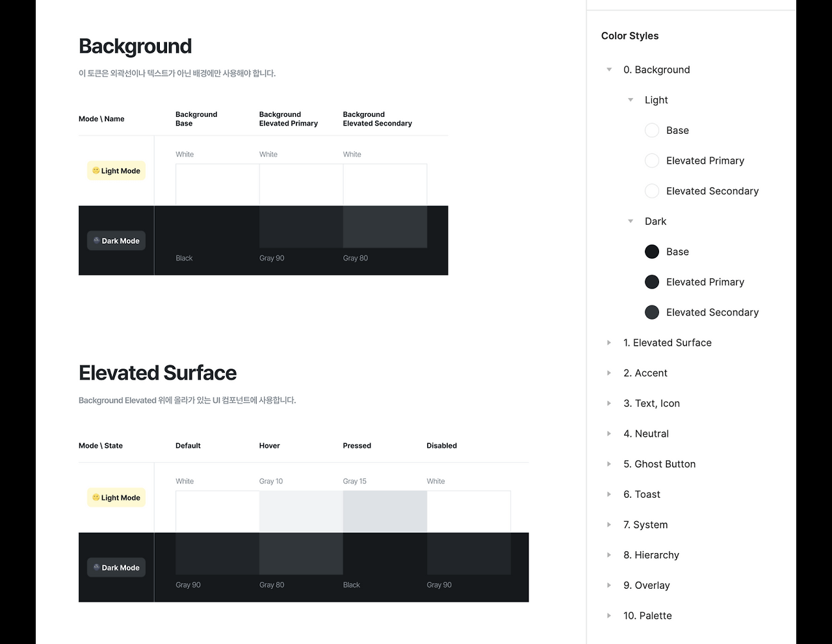Expand the 4. Neutral group

coord(609,433)
